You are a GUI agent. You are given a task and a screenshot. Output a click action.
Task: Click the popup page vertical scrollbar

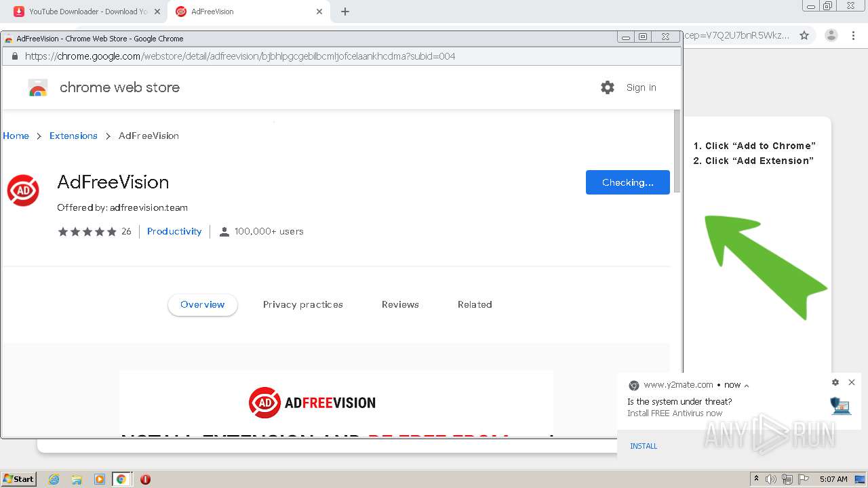676,152
